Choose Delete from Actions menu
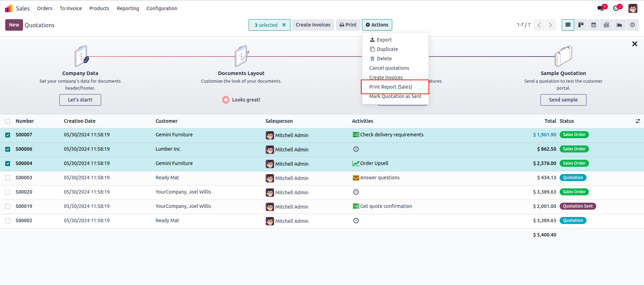The image size is (644, 285). [x=395, y=59]
